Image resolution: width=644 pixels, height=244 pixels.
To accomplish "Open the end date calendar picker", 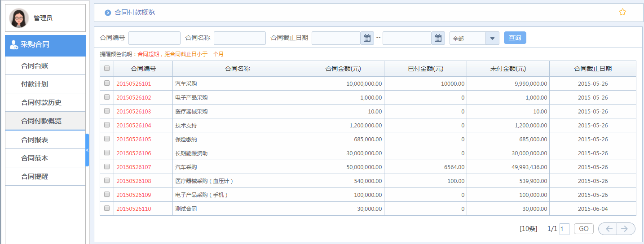I will 438,38.
